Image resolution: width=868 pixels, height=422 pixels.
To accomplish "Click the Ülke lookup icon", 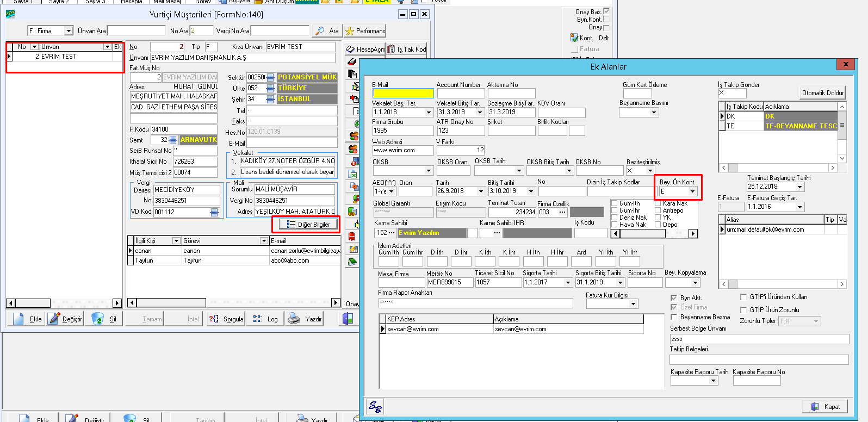I will [270, 88].
